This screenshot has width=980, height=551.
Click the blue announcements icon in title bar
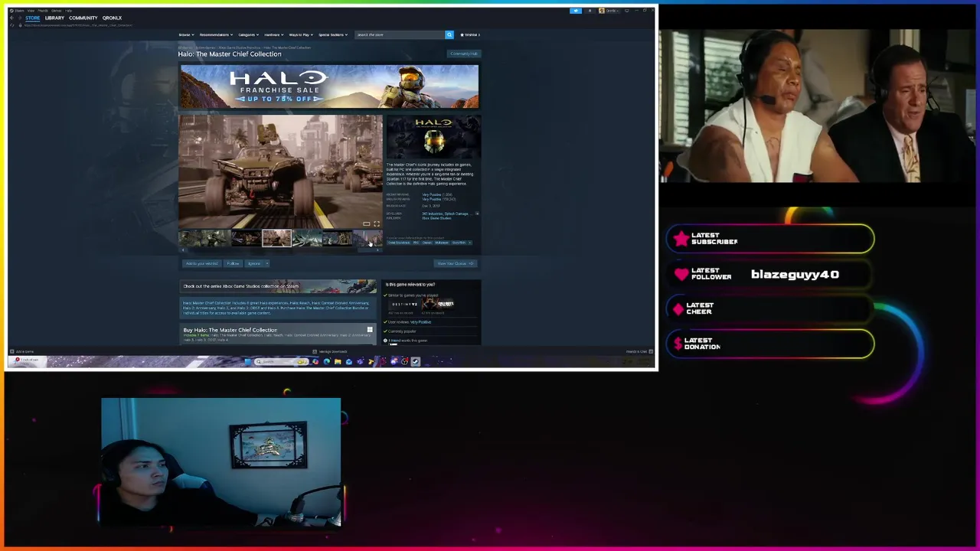pyautogui.click(x=576, y=11)
